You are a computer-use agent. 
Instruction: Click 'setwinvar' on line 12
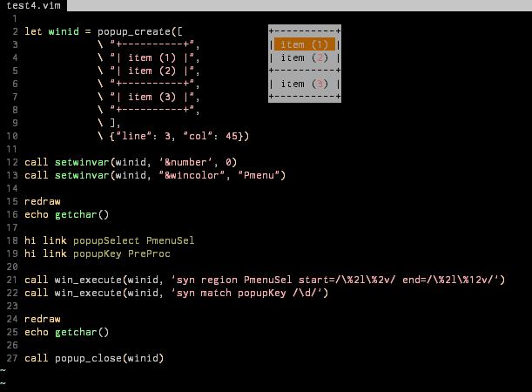click(x=82, y=162)
